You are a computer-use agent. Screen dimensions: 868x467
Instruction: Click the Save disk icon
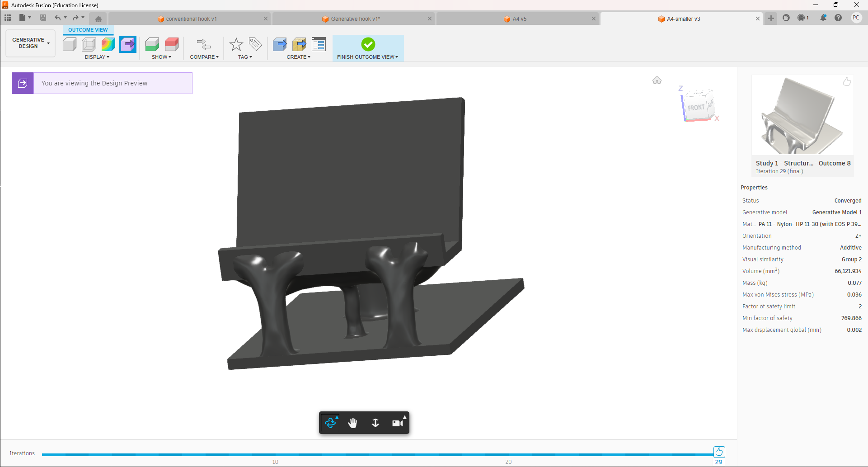tap(43, 18)
